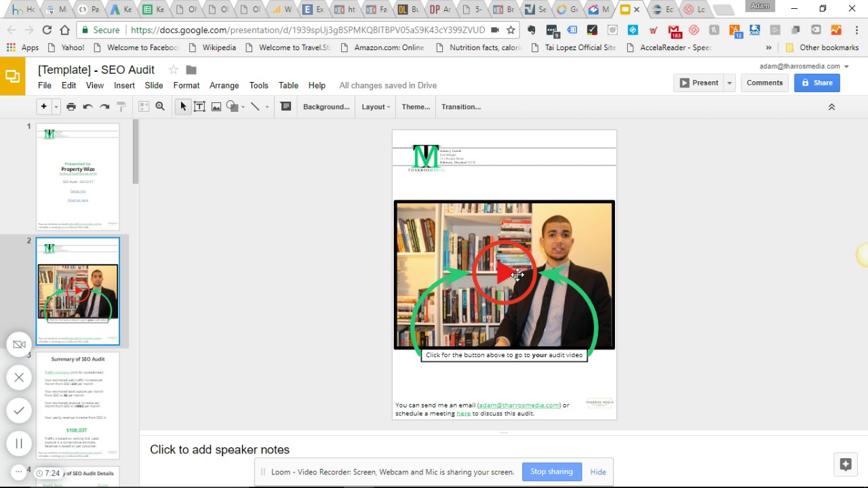The width and height of the screenshot is (868, 488).
Task: Click the New slide plus button
Action: coord(43,106)
